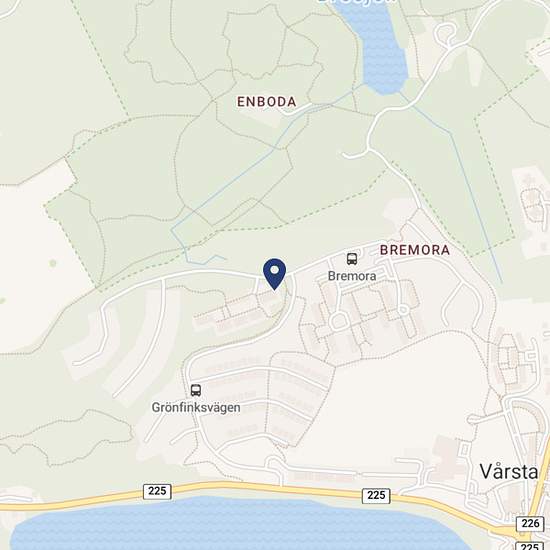The height and width of the screenshot is (550, 550).
Task: Click the small green dot on left field
Action: (53, 263)
